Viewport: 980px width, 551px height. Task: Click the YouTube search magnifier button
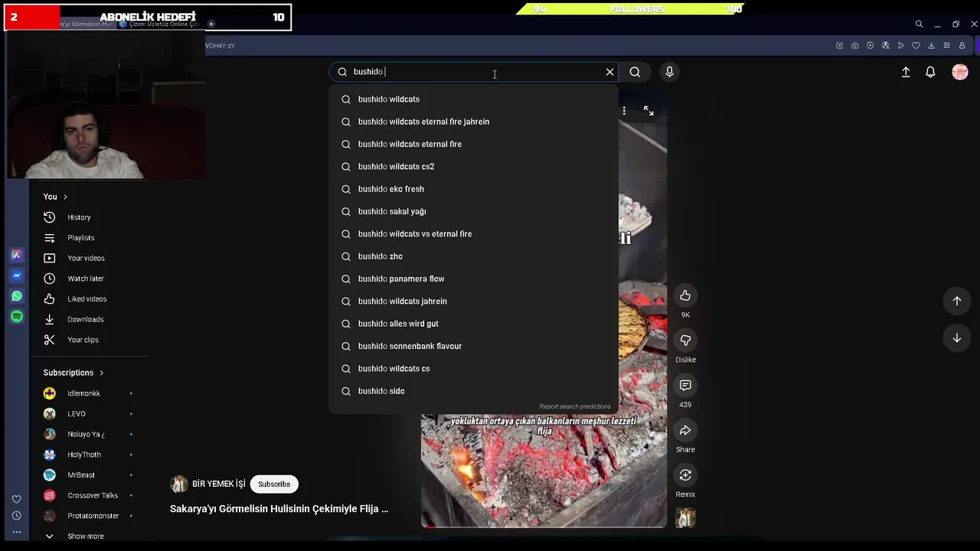[635, 72]
